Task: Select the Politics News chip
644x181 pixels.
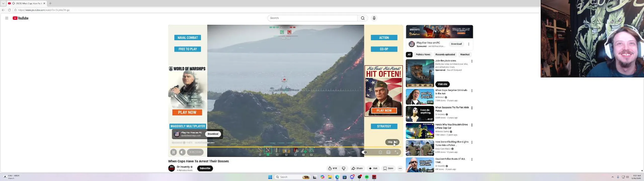Action: click(423, 55)
